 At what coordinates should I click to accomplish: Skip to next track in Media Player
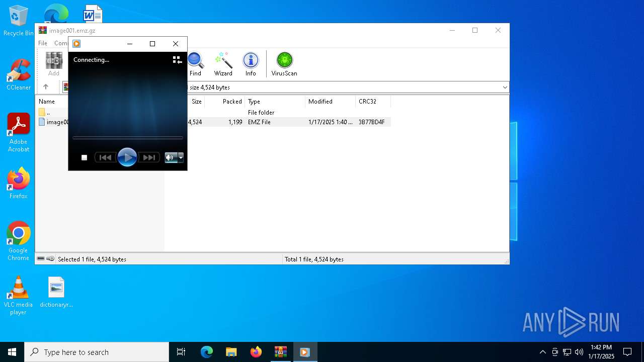coord(149,158)
